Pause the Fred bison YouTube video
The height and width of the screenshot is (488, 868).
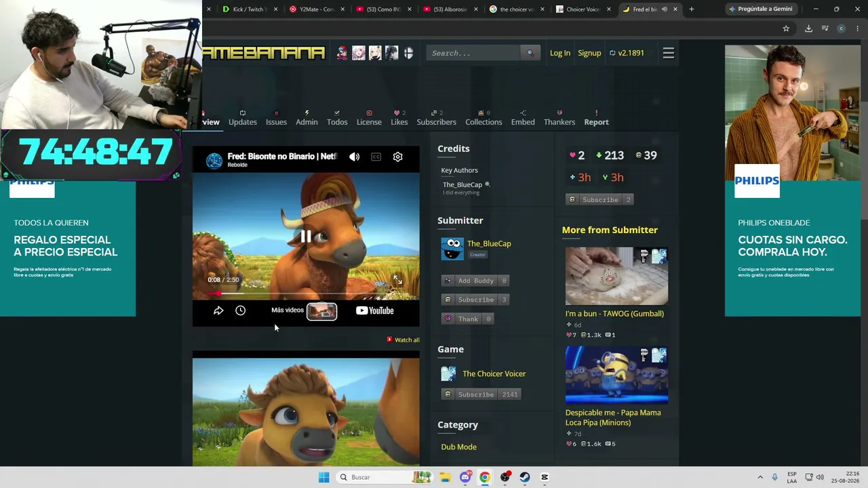tap(306, 237)
